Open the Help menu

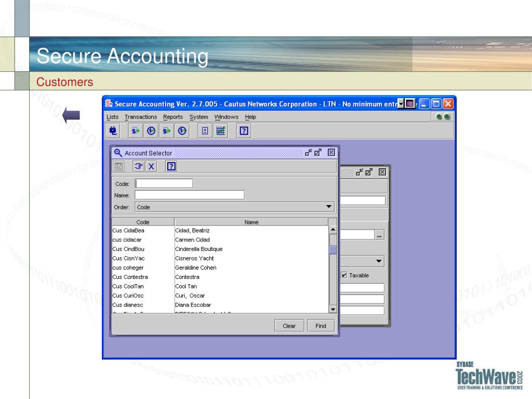[250, 117]
